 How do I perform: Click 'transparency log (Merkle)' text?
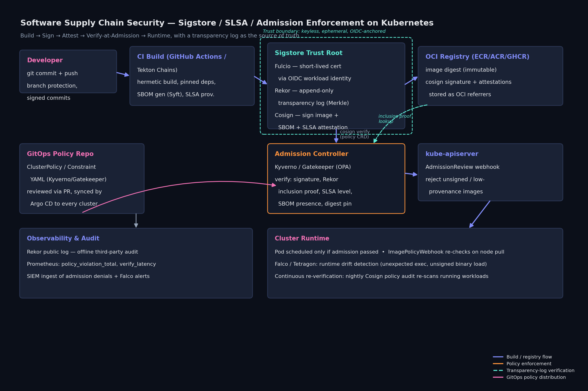(314, 103)
